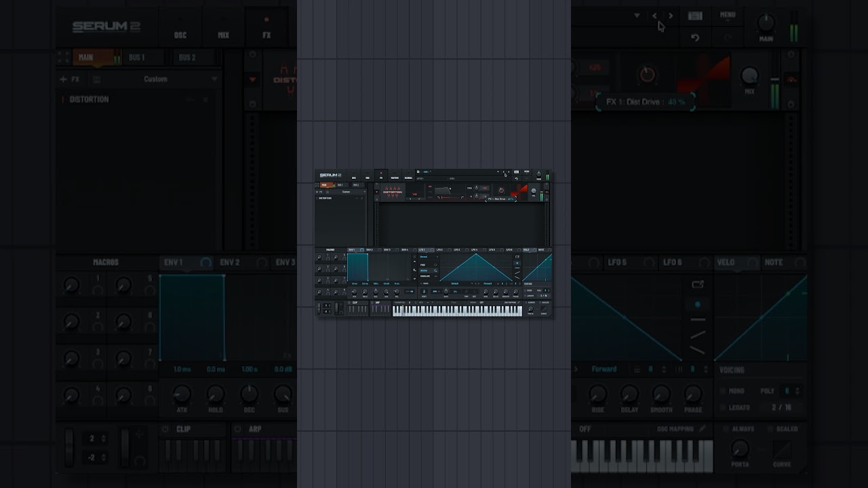Select the flat line LFO draw tool

[x=517, y=268]
